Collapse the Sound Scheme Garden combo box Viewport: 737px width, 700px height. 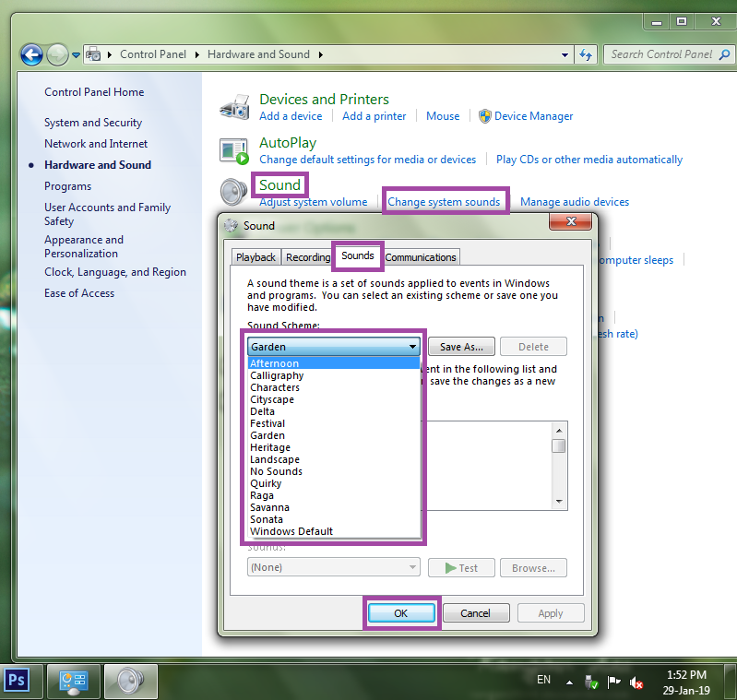tap(333, 347)
